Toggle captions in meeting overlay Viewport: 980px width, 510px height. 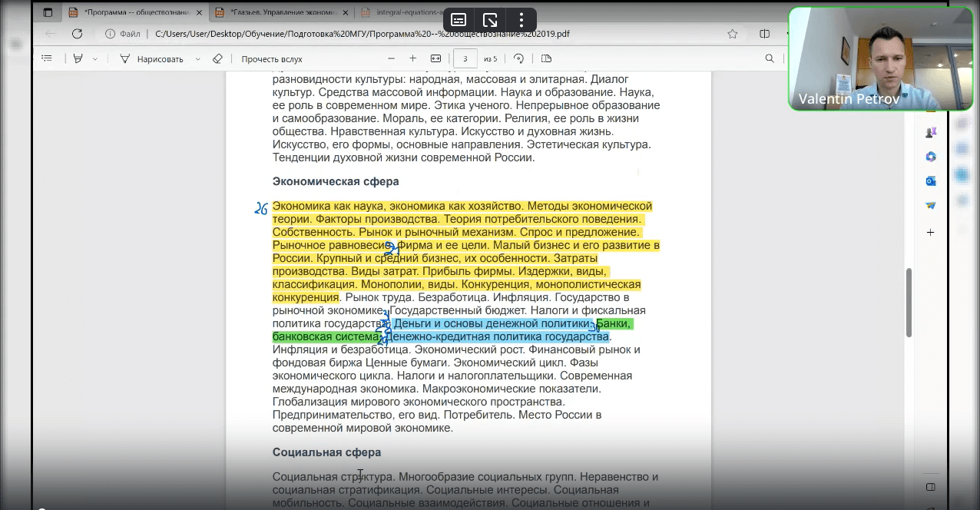(x=459, y=20)
